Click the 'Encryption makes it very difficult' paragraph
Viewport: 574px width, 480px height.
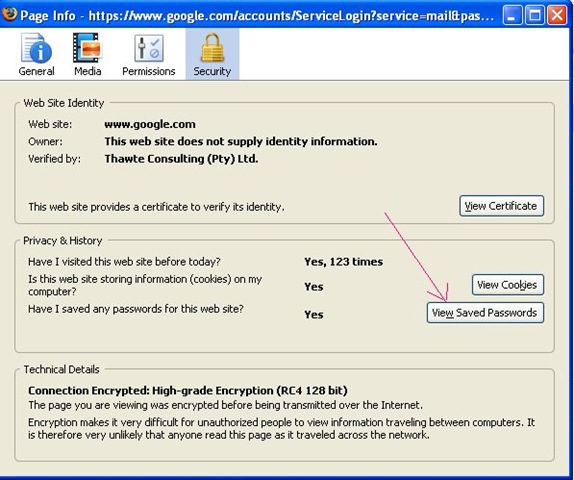(x=282, y=429)
